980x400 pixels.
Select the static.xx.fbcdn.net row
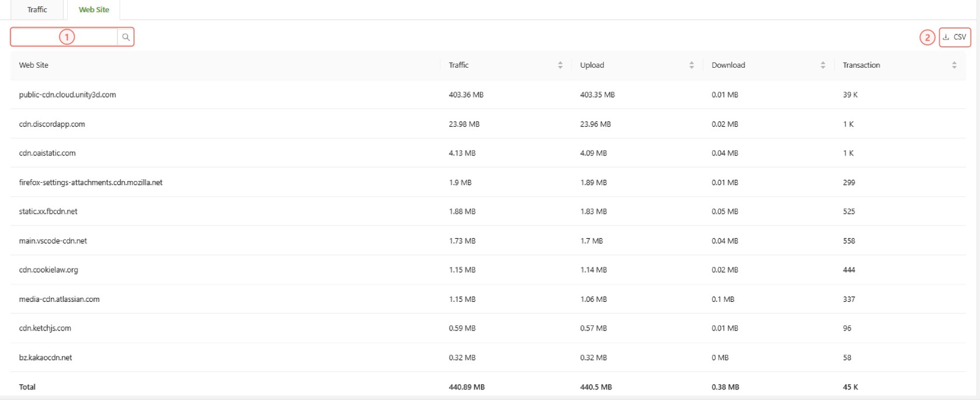[48, 211]
